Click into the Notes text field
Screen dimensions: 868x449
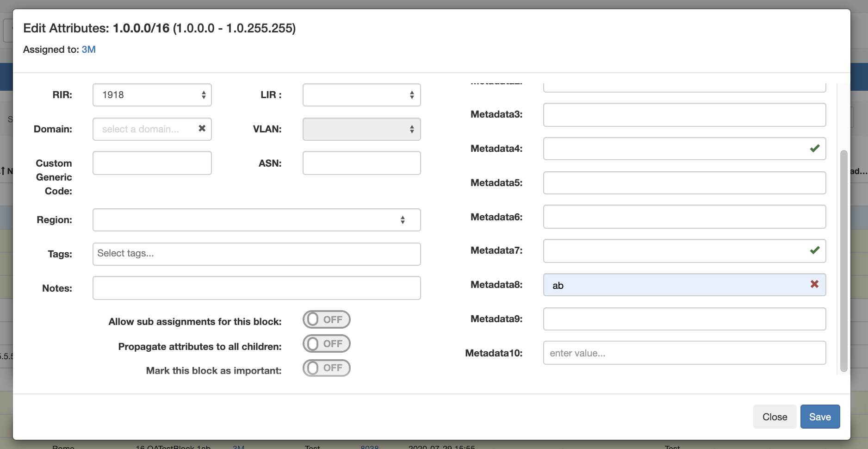[x=256, y=288]
